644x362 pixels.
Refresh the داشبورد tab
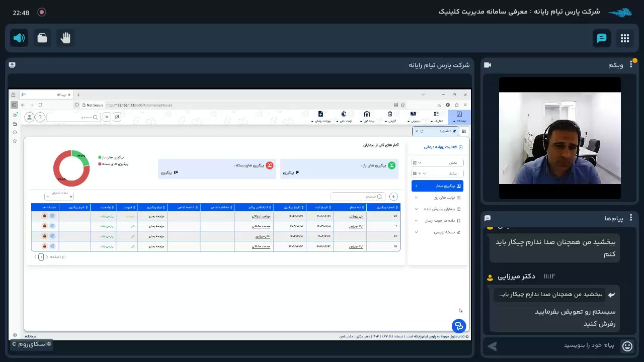click(x=422, y=131)
